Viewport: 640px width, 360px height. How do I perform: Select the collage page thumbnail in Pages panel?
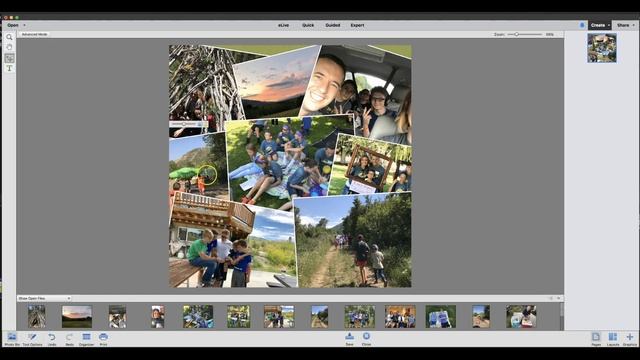pos(602,48)
